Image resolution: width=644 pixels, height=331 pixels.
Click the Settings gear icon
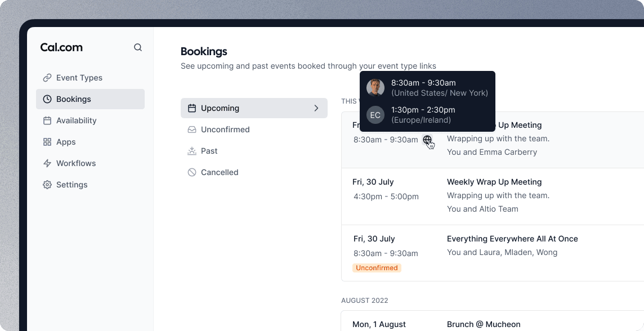click(x=47, y=185)
